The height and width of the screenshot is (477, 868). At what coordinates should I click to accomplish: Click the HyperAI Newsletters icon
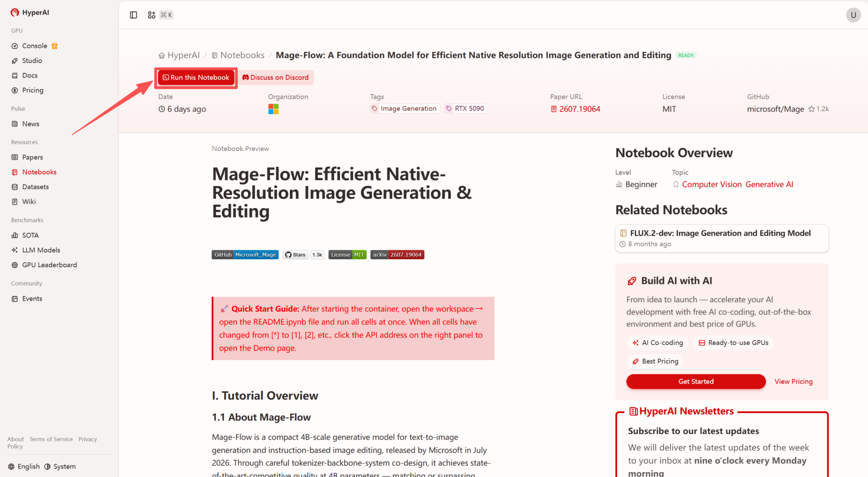(633, 411)
